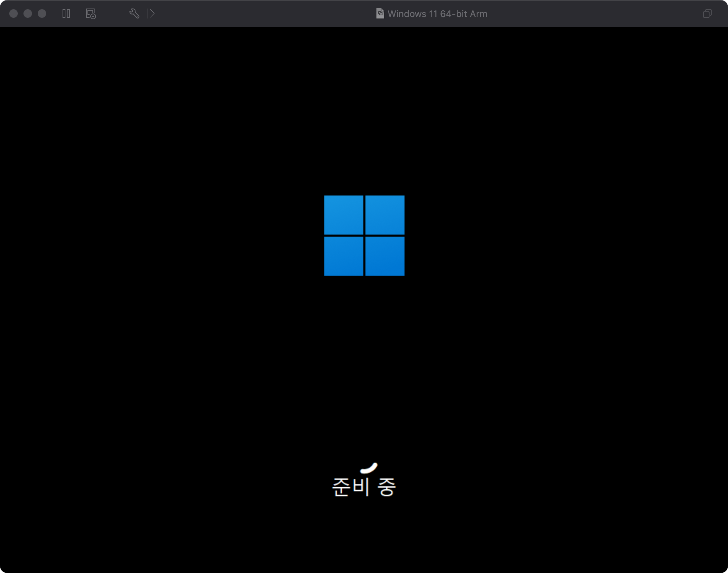The image size is (728, 573).
Task: Click the Windows 11 64-bit Arm title
Action: [x=437, y=14]
